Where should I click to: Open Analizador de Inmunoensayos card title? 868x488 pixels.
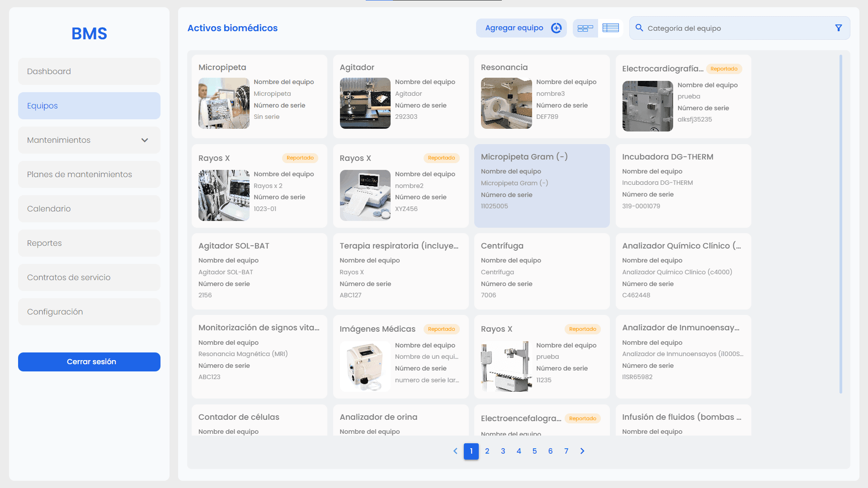[x=681, y=328]
